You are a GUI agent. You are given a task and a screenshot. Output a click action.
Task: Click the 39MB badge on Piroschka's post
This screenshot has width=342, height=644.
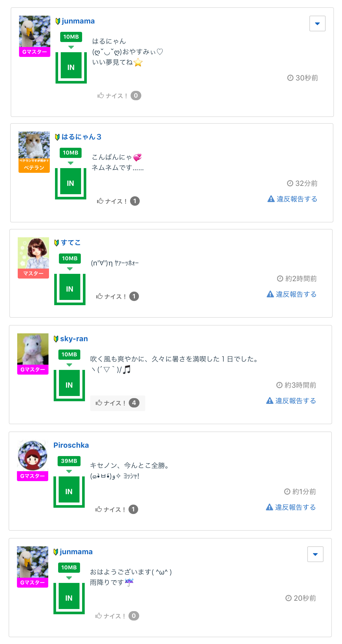(x=69, y=461)
